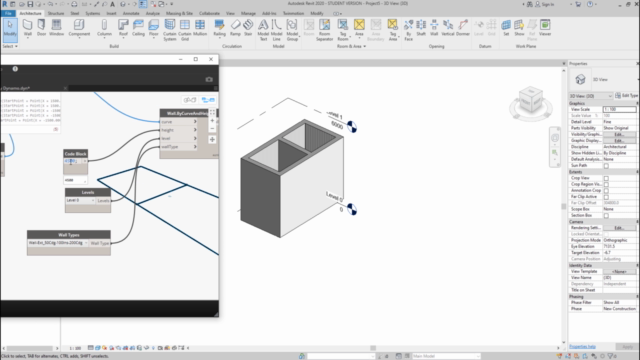
Task: Select the Area tool
Action: [359, 28]
